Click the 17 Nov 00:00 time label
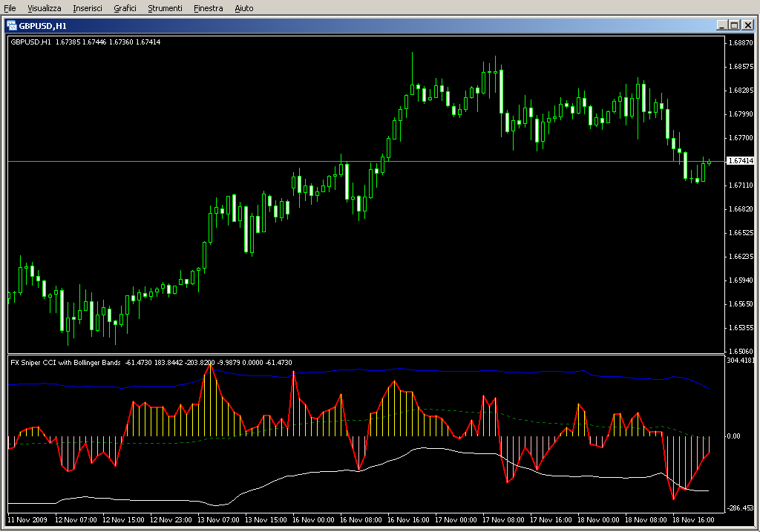Image resolution: width=760 pixels, height=532 pixels. pyautogui.click(x=456, y=520)
